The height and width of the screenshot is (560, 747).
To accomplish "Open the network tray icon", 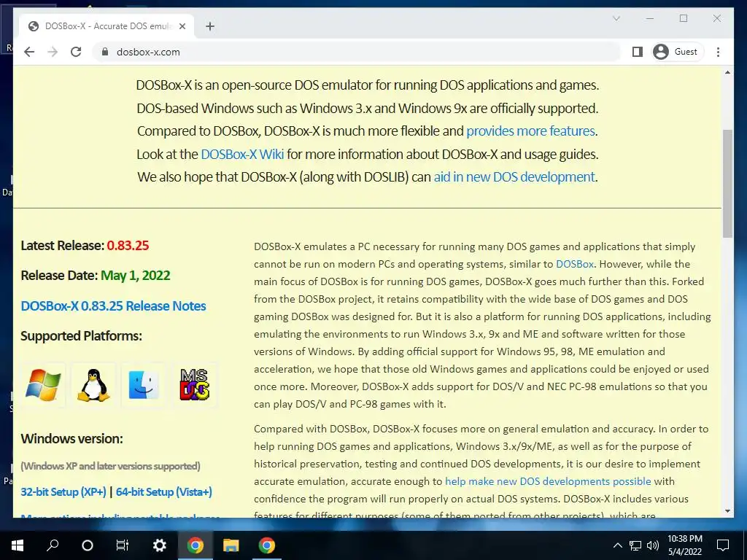I will (635, 545).
